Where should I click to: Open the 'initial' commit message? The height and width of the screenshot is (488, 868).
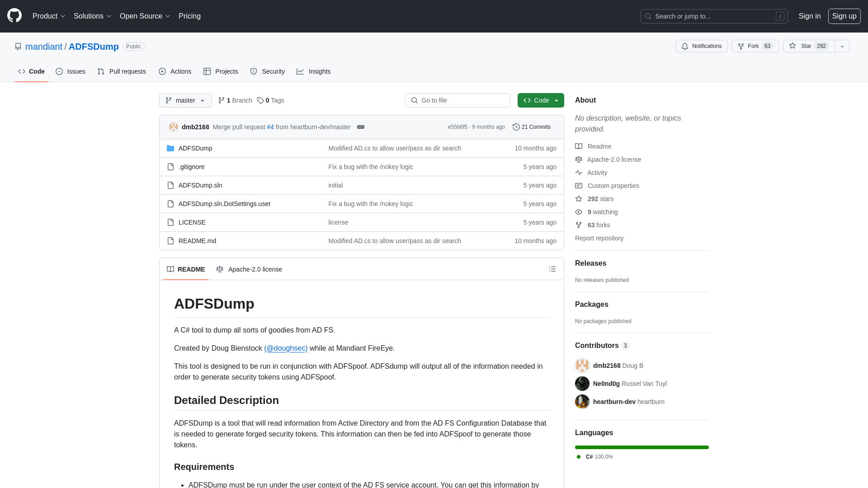335,185
